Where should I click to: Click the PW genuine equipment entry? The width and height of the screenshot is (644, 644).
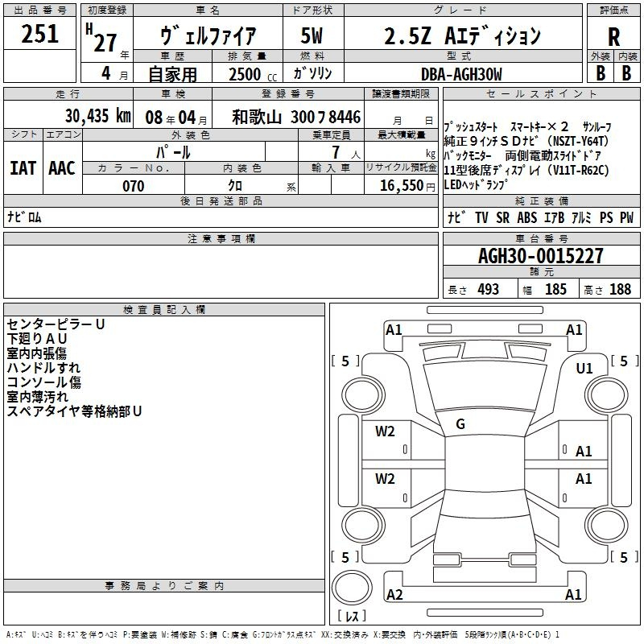[627, 217]
